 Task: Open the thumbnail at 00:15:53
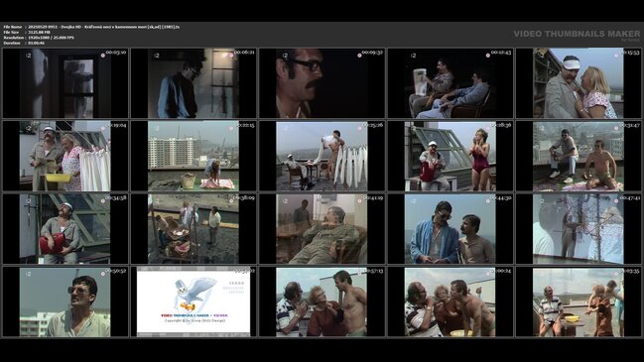[x=579, y=83]
